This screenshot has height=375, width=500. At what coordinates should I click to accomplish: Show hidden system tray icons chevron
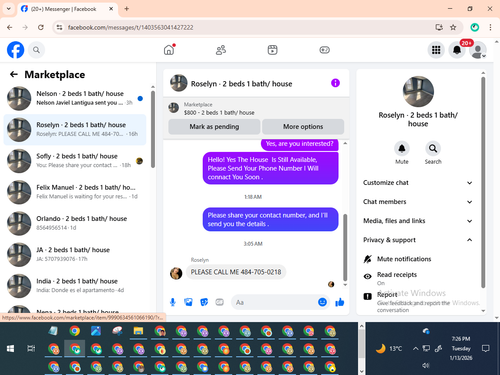coord(416,349)
